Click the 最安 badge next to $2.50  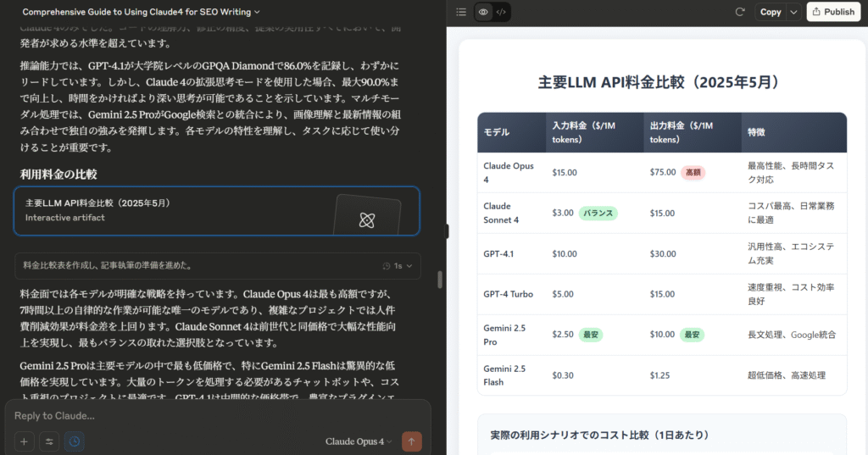(x=591, y=335)
